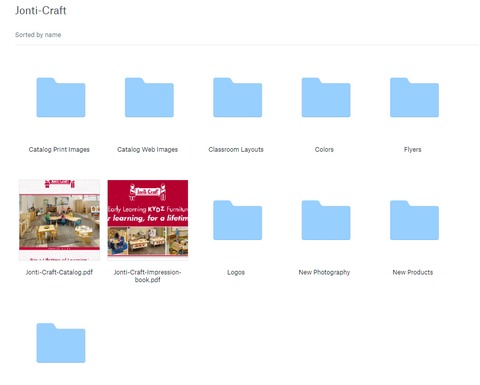480x385 pixels.
Task: Click the 'Flyers' folder name
Action: point(413,149)
